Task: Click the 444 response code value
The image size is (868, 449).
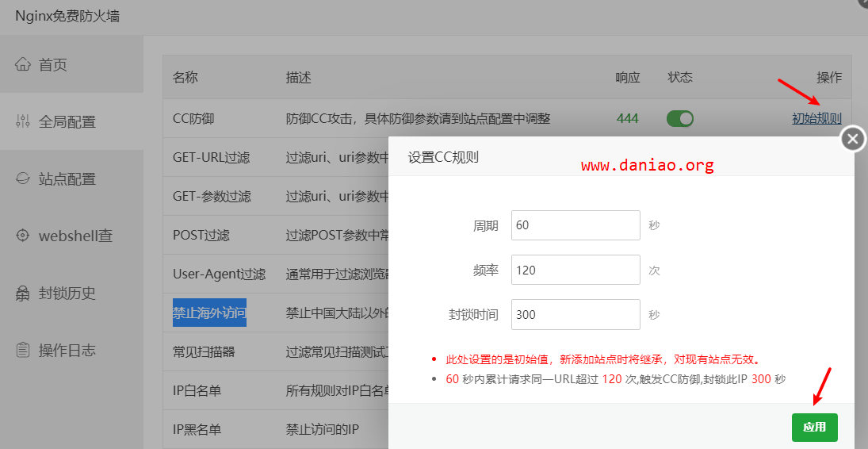Action: pos(627,119)
